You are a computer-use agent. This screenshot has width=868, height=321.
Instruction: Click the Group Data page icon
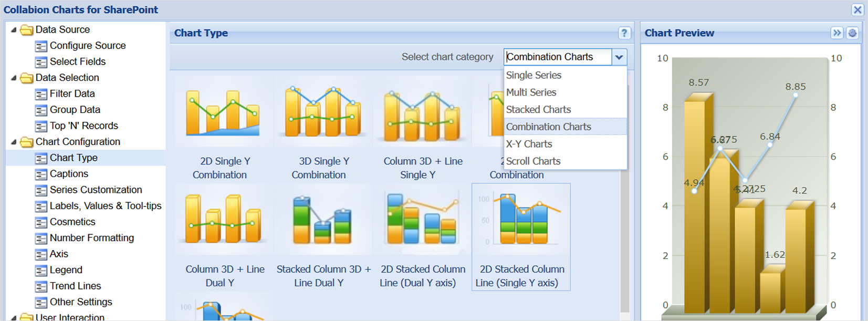[41, 110]
